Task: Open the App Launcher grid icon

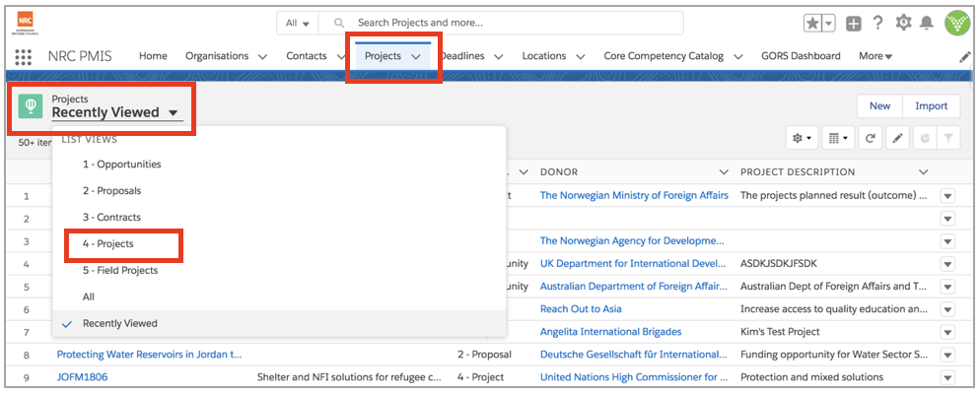Action: click(x=23, y=56)
